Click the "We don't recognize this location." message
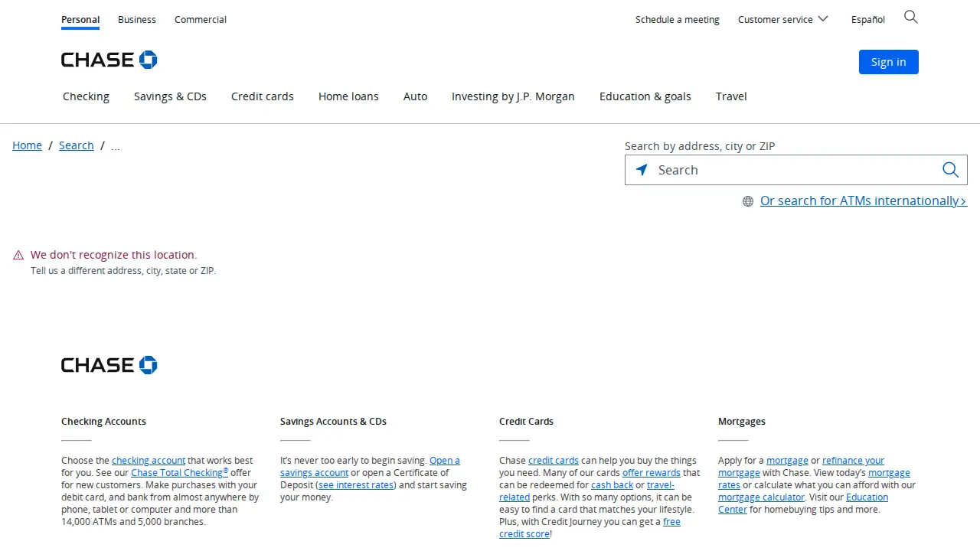The width and height of the screenshot is (980, 551). click(x=113, y=255)
